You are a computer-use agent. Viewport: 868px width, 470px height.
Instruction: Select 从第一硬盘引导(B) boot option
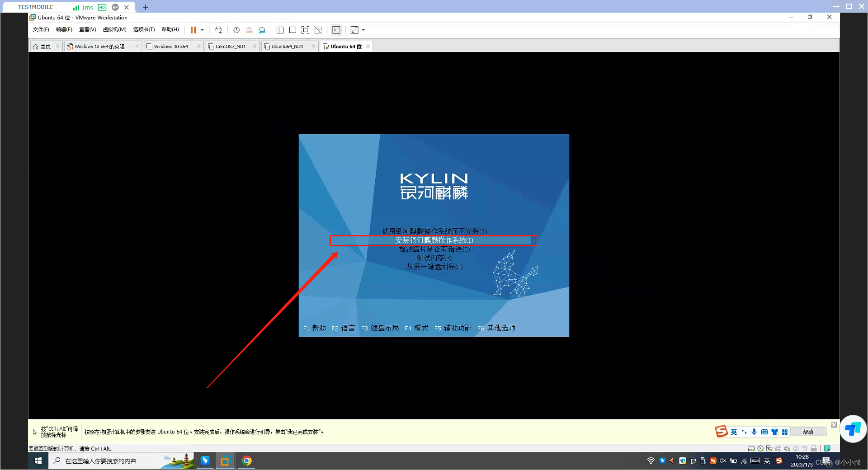coord(434,267)
